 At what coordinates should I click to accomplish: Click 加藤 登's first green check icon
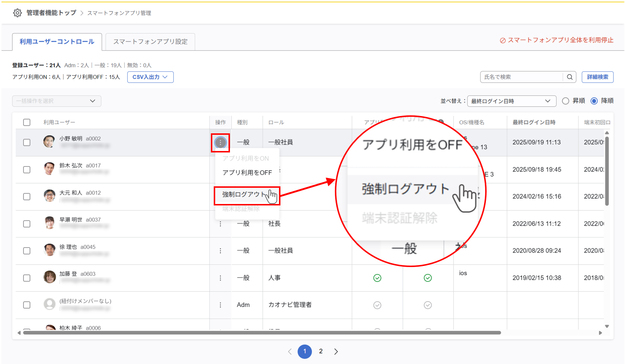[377, 278]
